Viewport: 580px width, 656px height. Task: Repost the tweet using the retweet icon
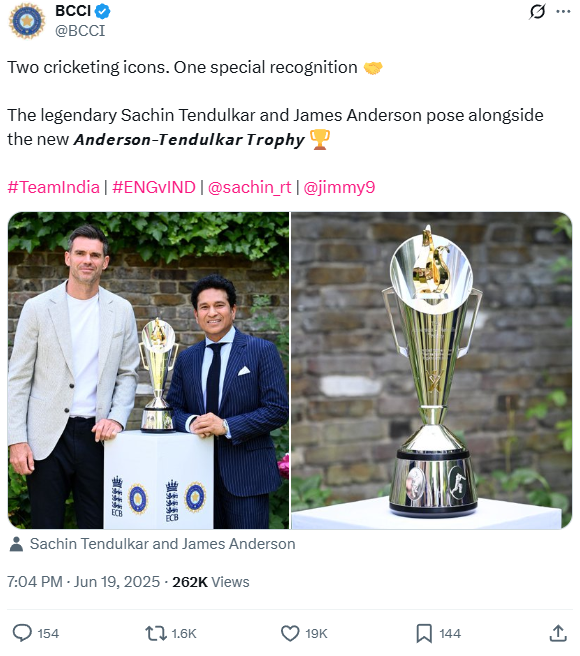pos(156,633)
